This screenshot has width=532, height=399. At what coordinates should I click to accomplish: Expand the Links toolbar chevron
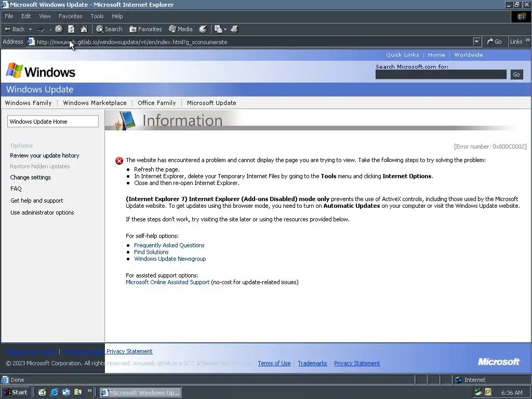[x=528, y=40]
